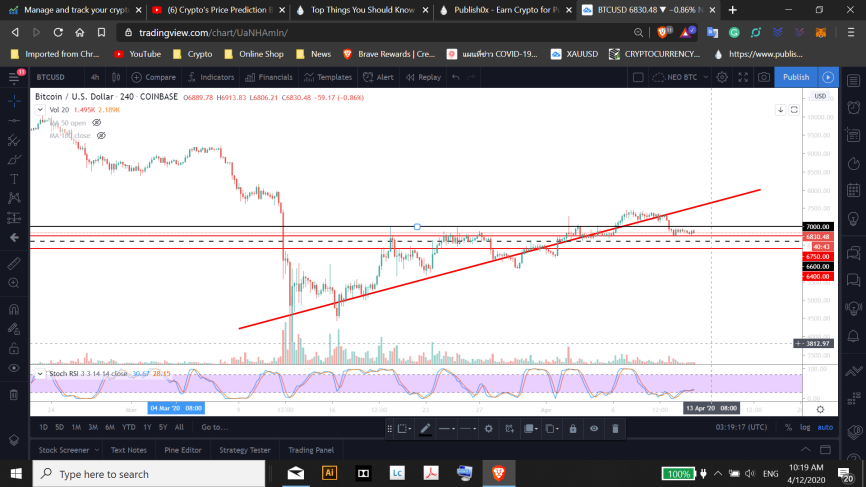Open line color pencil swatch in drawing toolbar
The width and height of the screenshot is (866, 487).
(425, 429)
